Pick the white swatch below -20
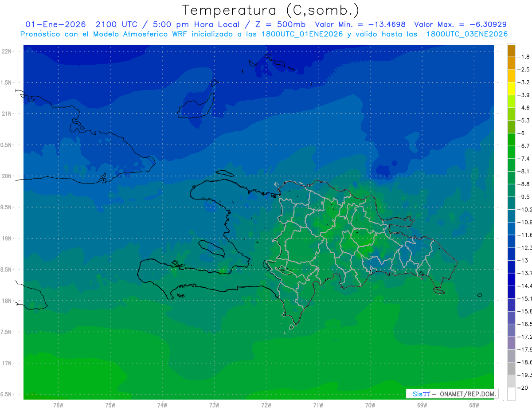 511,394
